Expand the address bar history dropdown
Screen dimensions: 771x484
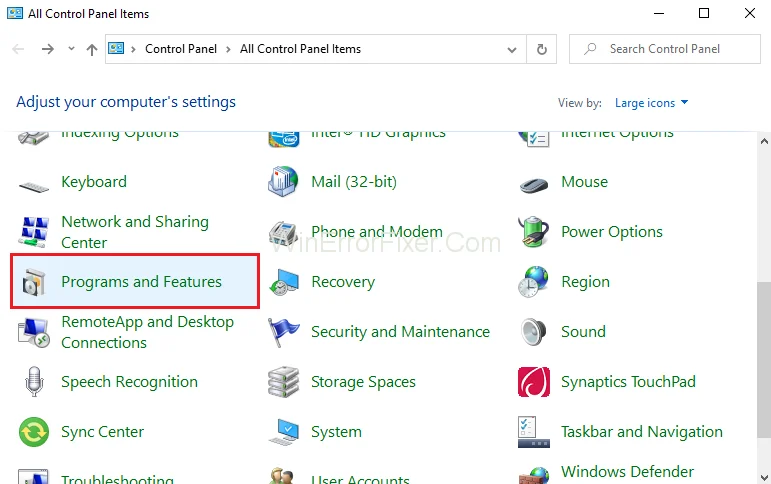[x=515, y=49]
